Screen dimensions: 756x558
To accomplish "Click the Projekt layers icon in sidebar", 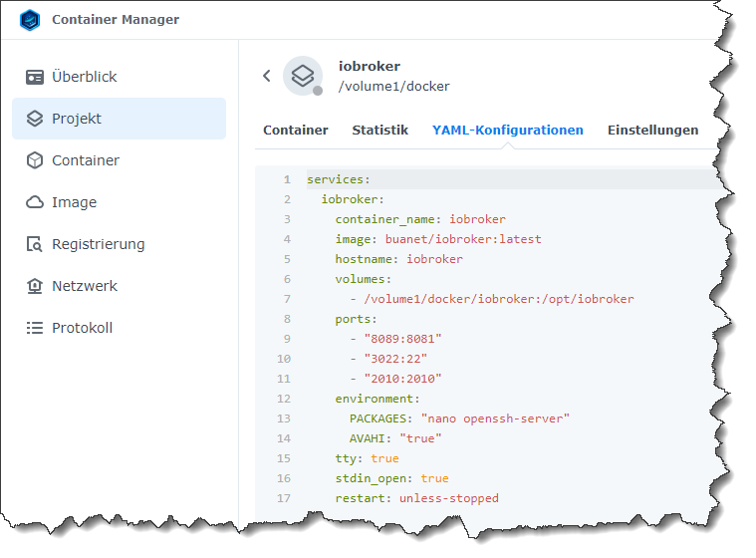I will coord(35,119).
